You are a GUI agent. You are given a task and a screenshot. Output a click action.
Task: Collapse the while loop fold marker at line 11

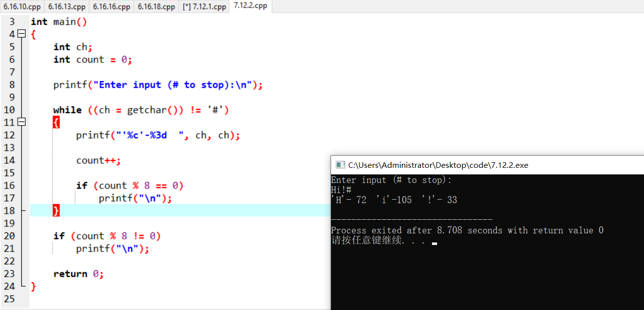click(x=21, y=122)
